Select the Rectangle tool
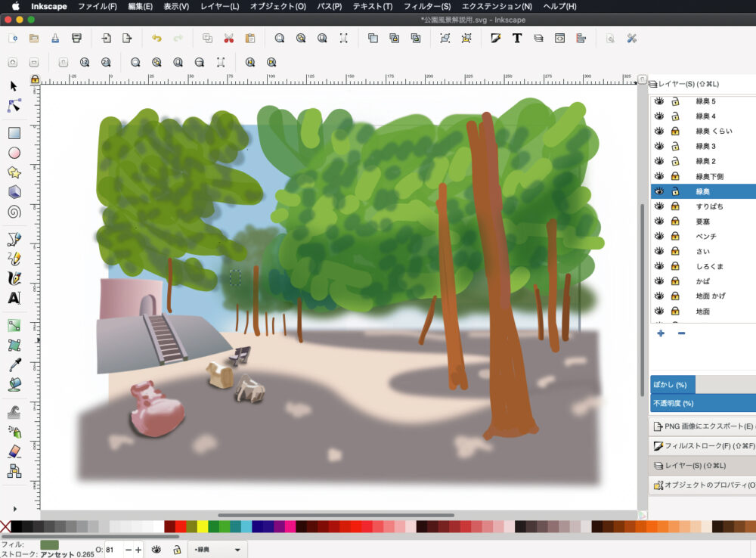 (14, 133)
